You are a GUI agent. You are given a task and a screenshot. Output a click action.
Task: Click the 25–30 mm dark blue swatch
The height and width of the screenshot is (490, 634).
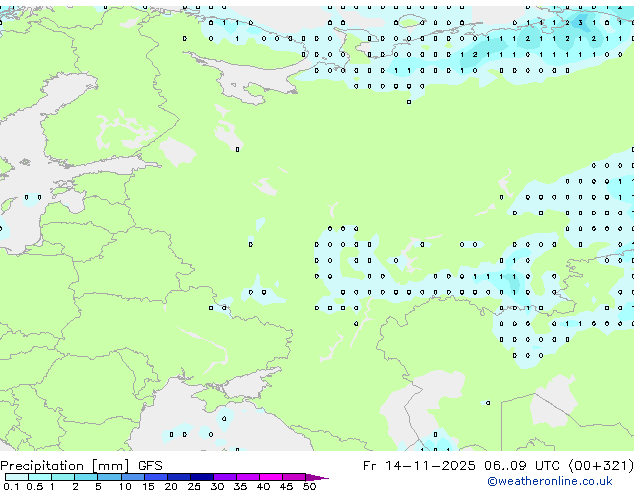point(202,477)
